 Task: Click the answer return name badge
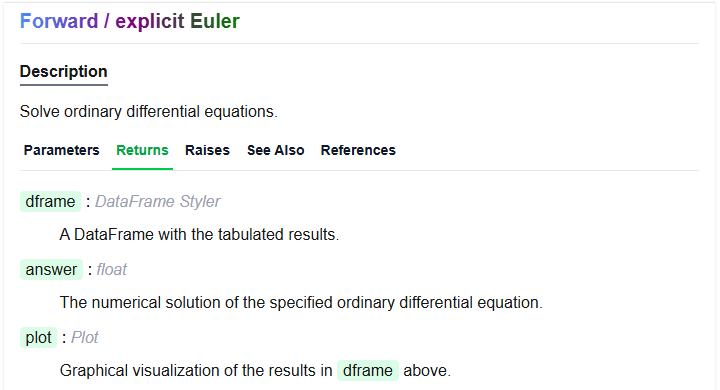(x=51, y=270)
